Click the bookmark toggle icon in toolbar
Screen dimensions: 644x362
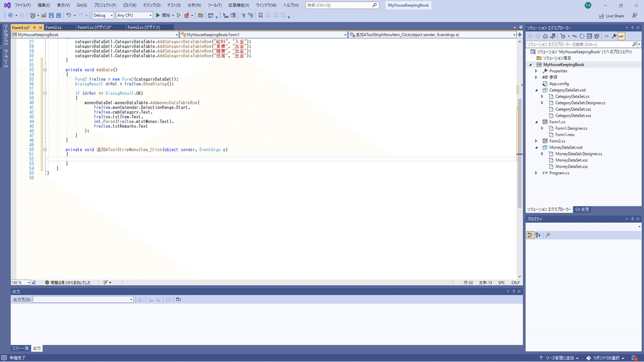(260, 16)
